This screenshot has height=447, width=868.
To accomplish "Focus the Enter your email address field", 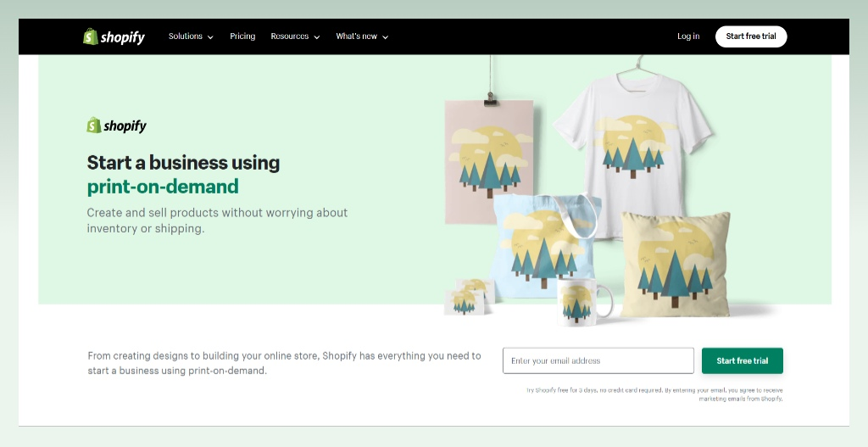I will click(598, 360).
